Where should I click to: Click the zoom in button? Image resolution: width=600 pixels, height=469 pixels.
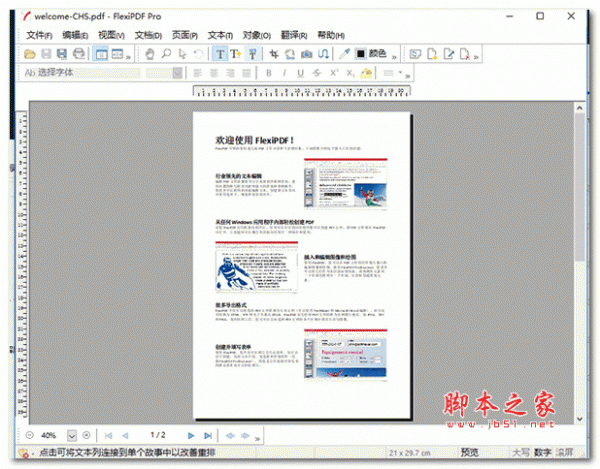point(86,435)
